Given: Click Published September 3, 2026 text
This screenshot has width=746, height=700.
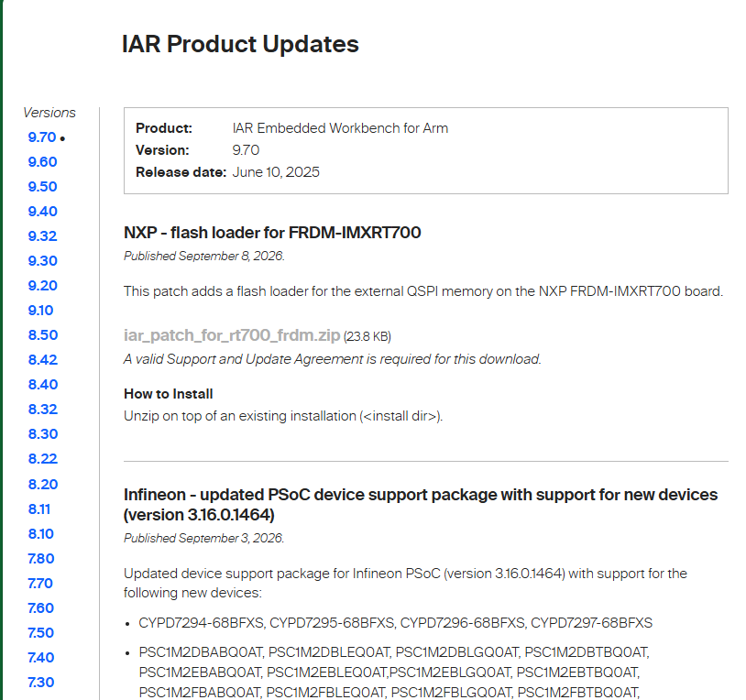Looking at the screenshot, I should tap(203, 538).
